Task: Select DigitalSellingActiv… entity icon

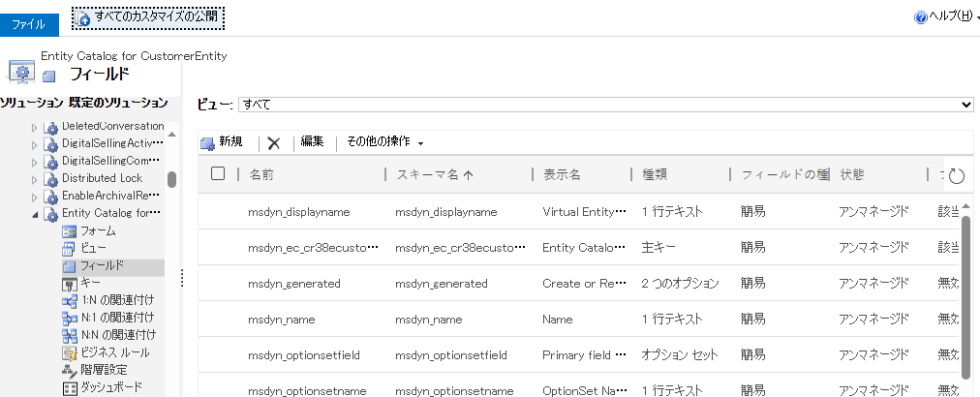Action: point(50,144)
